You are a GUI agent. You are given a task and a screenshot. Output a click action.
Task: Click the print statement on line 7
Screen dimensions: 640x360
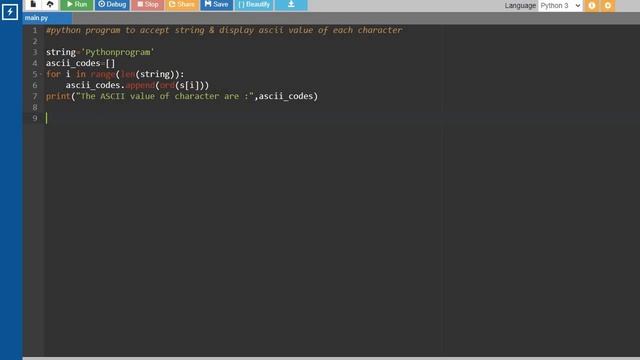[x=182, y=96]
